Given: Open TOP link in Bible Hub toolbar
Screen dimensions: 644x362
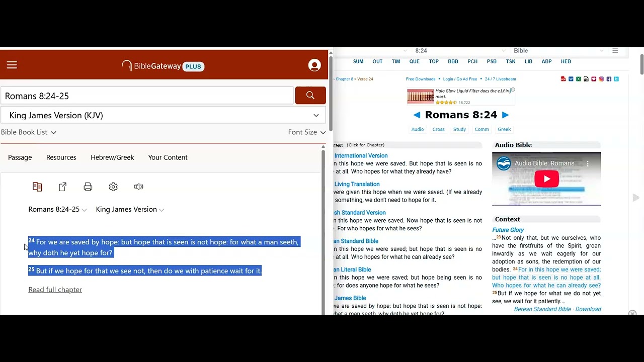Looking at the screenshot, I should click(434, 61).
